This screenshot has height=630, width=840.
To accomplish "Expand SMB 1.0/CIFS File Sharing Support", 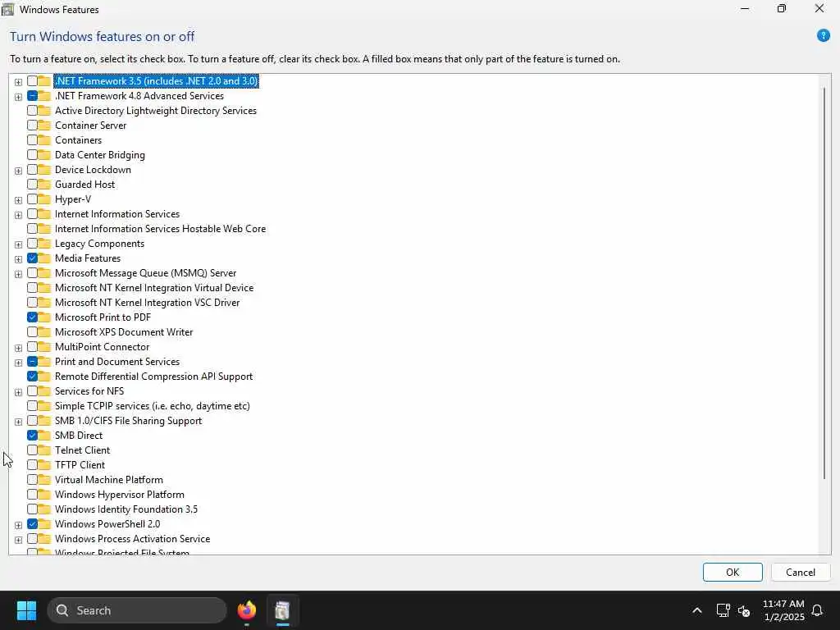I will point(18,422).
